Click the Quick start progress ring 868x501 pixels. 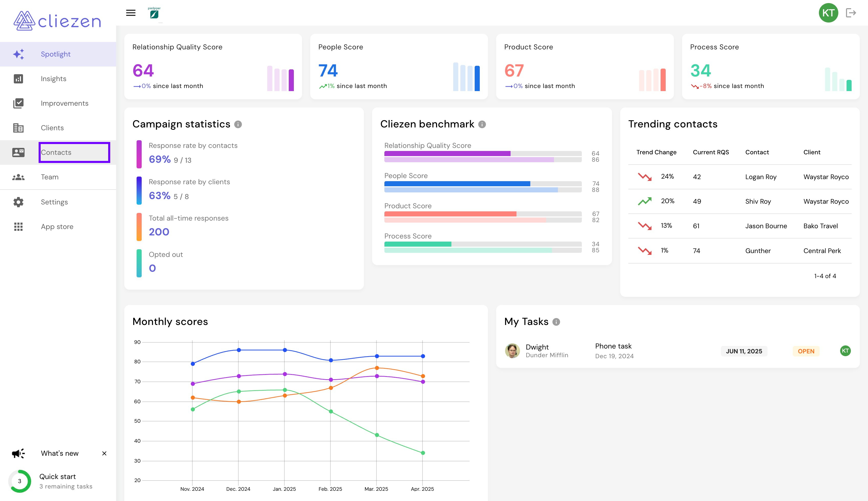pyautogui.click(x=20, y=481)
